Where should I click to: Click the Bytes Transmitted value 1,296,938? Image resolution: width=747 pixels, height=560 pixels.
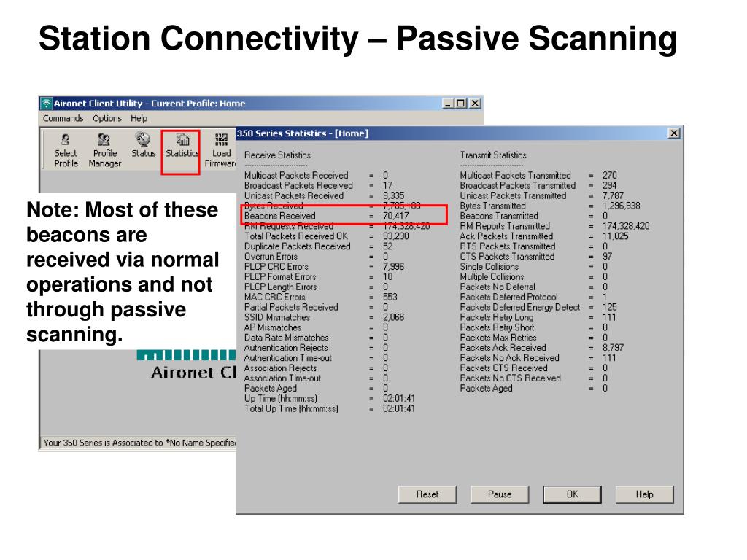click(x=622, y=206)
